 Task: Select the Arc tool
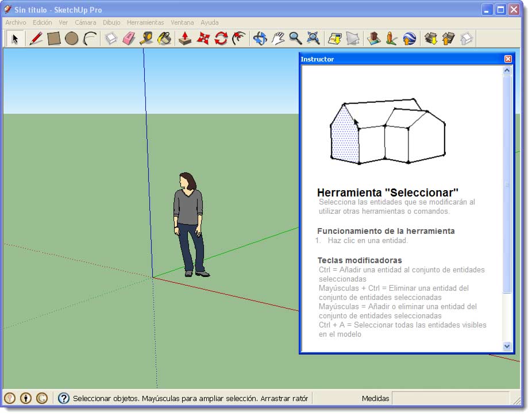click(x=90, y=38)
